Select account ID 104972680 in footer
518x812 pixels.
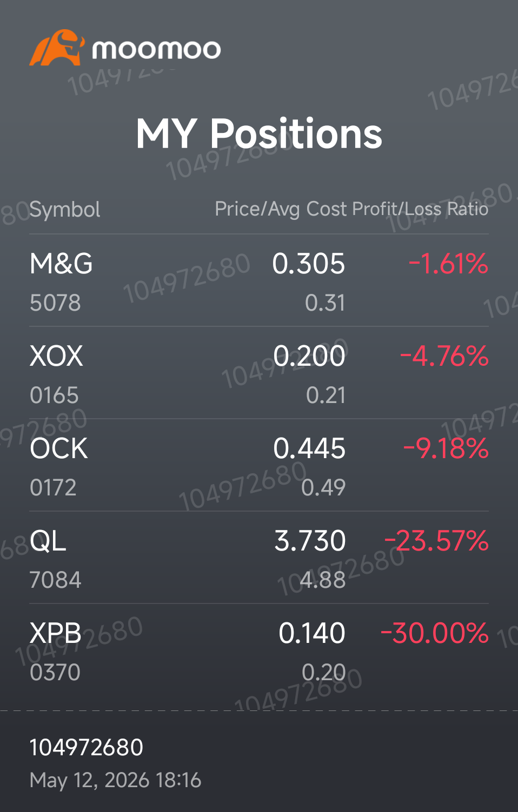pyautogui.click(x=87, y=748)
